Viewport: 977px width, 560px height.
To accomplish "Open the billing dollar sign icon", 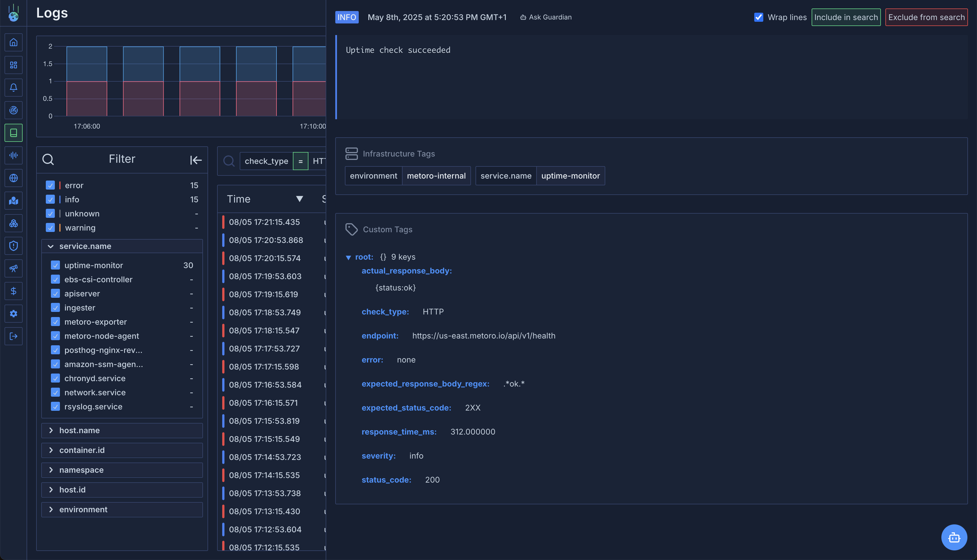I will coord(14,291).
